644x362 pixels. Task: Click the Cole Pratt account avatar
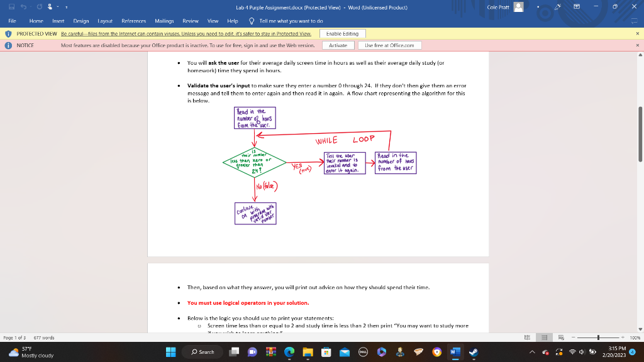click(518, 7)
